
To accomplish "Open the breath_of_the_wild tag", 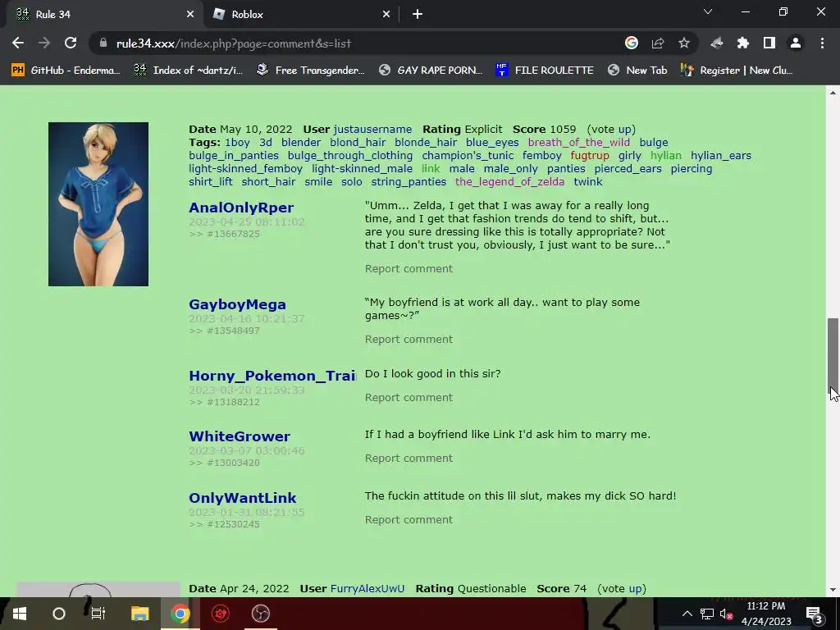I will [x=579, y=142].
